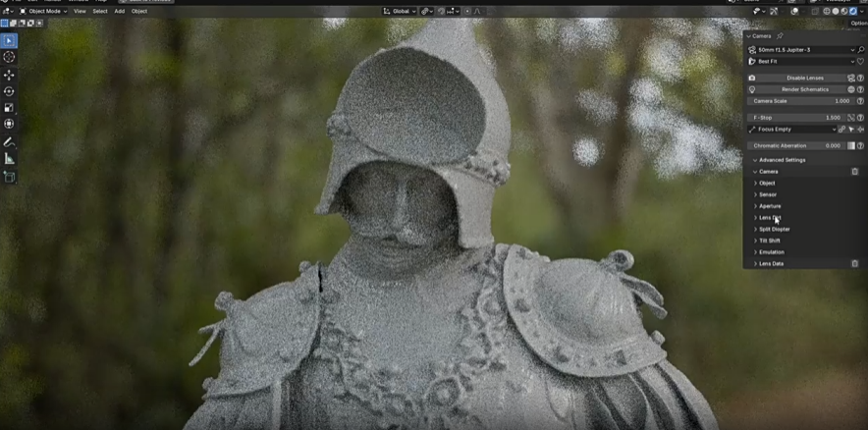Select the Transform tool
868x430 pixels.
click(x=9, y=124)
